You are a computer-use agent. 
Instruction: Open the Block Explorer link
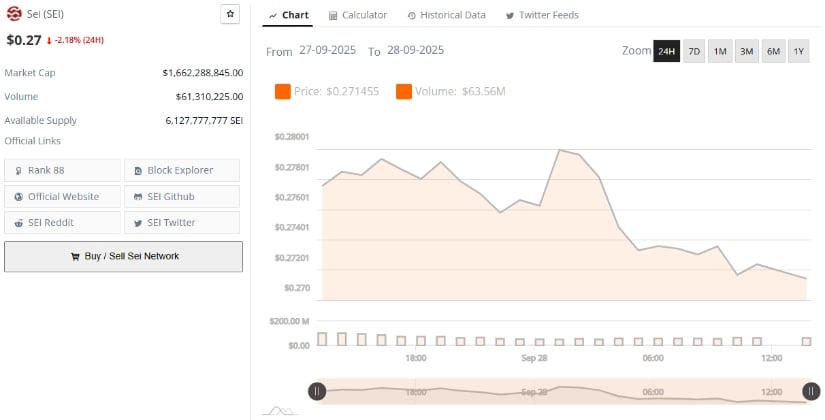click(x=182, y=170)
